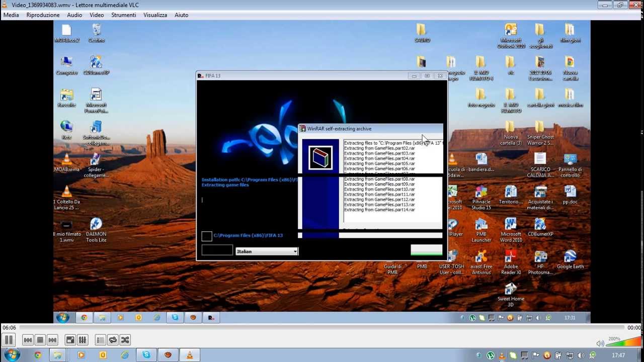Click Start orb inside recorded video taskbar
This screenshot has height=362, width=644.
tap(62, 317)
